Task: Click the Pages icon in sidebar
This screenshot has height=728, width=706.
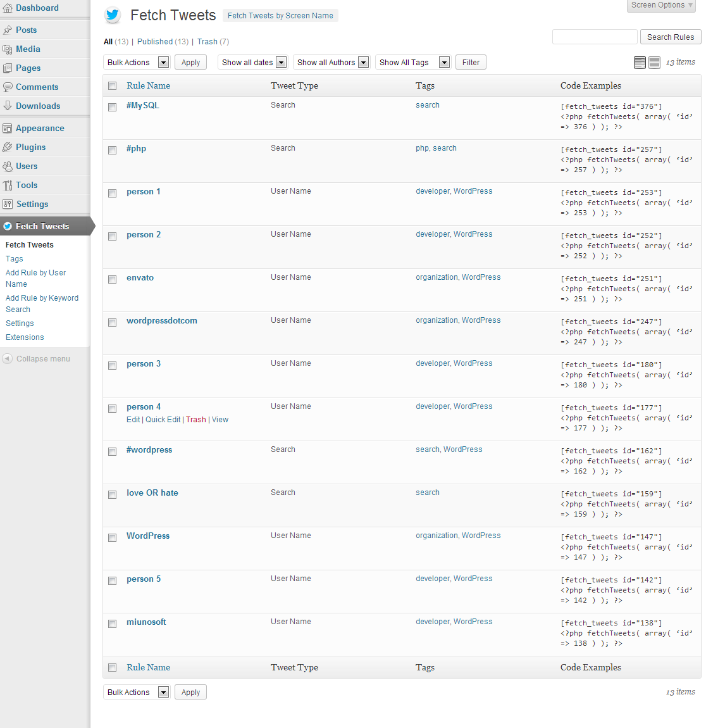Action: [x=8, y=68]
